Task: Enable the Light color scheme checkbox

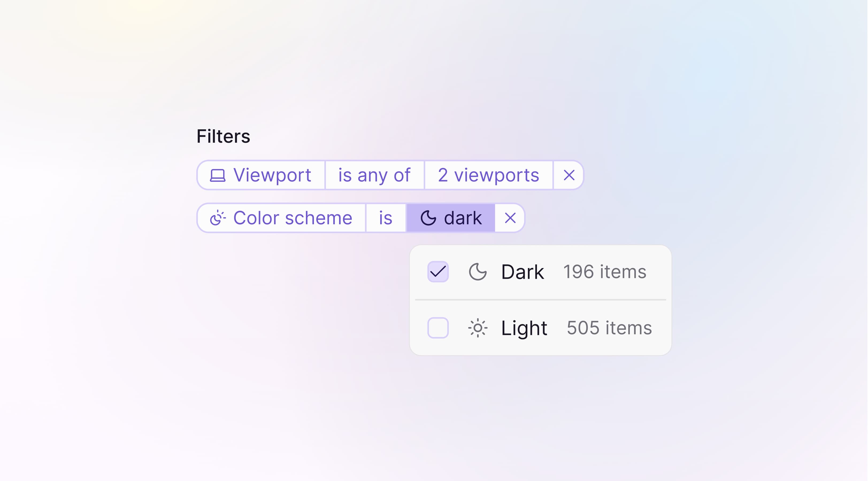Action: (438, 327)
